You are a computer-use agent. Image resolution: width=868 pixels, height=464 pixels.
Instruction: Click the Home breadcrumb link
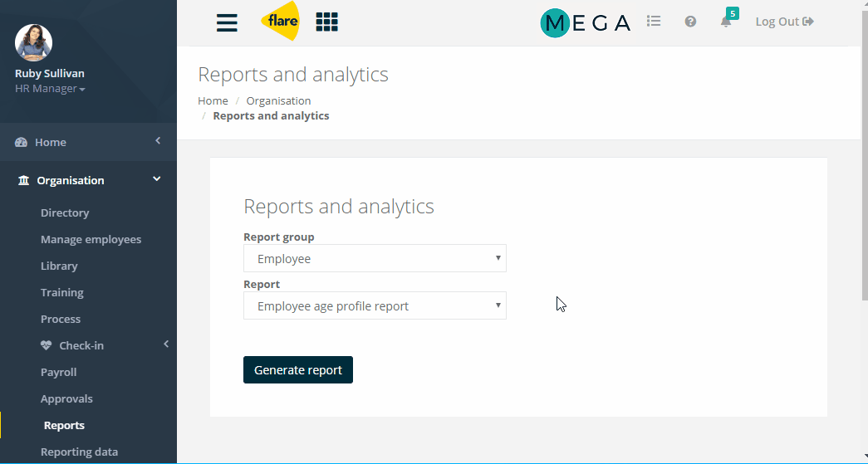tap(213, 100)
